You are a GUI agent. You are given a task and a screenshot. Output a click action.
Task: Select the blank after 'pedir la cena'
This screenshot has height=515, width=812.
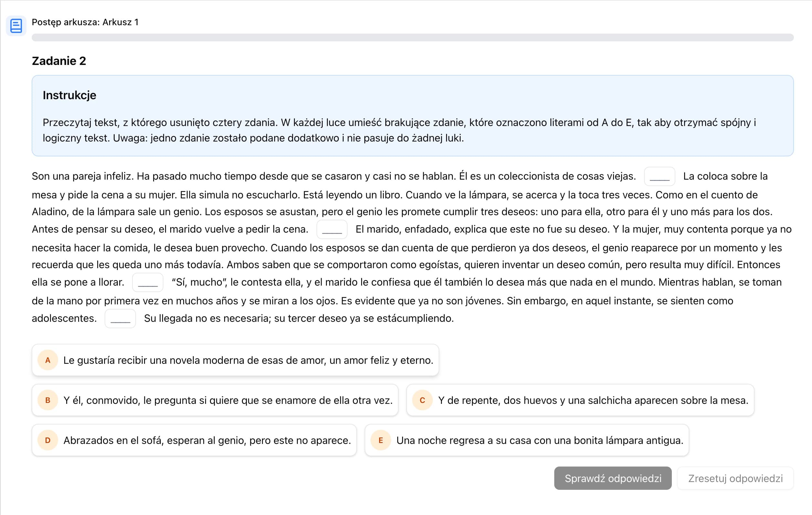[332, 229]
